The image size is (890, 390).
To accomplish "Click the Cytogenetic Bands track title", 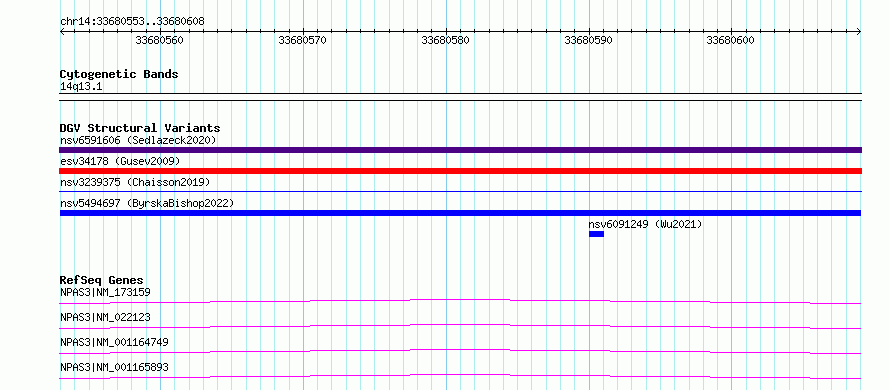I will [119, 74].
